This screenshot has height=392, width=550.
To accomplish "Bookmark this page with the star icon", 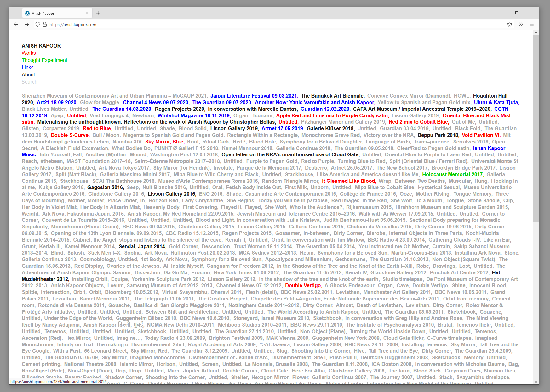I will click(510, 24).
